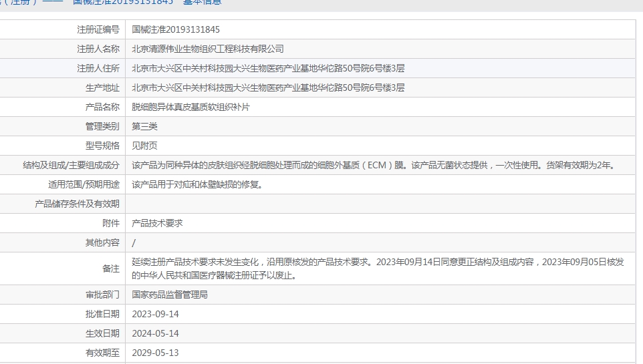This screenshot has height=364, width=643.
Task: Select the 备注 remarks paragraph
Action: [378, 268]
